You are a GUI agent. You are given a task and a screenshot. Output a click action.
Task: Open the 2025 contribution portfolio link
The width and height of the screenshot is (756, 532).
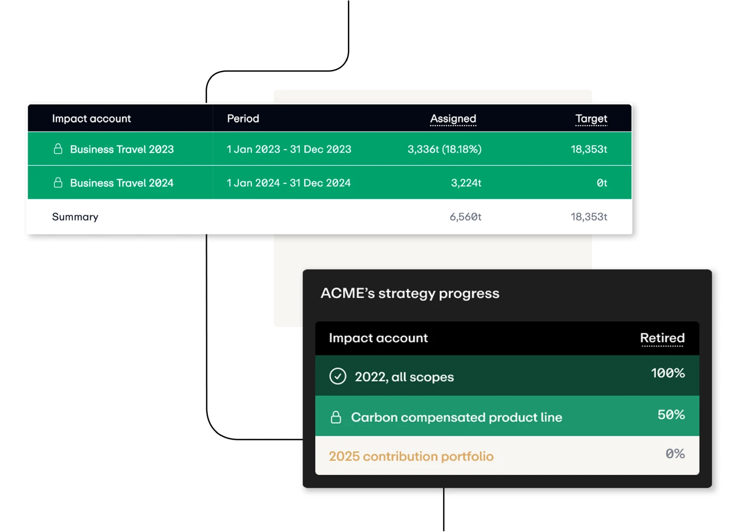coord(411,456)
